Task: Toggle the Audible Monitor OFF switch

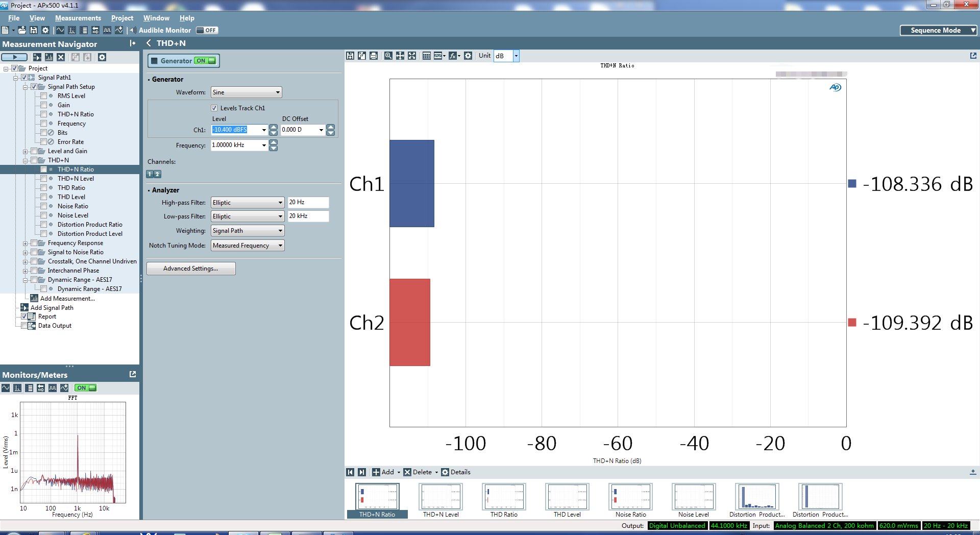Action: 207,30
